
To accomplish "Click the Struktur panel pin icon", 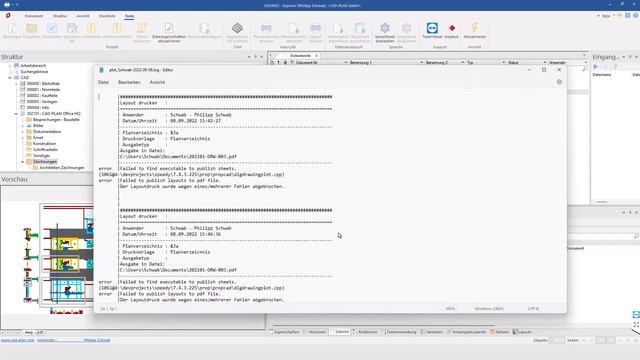I will pos(256,57).
